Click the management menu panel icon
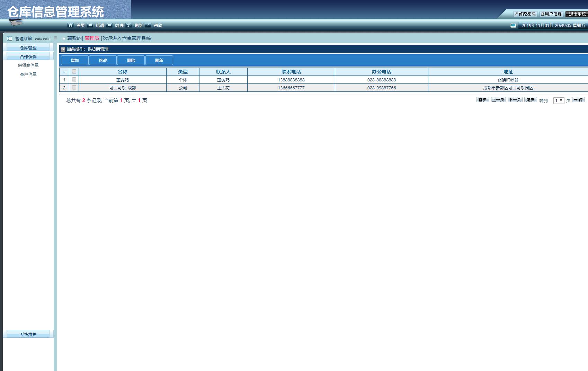The width and height of the screenshot is (588, 371). [10, 38]
